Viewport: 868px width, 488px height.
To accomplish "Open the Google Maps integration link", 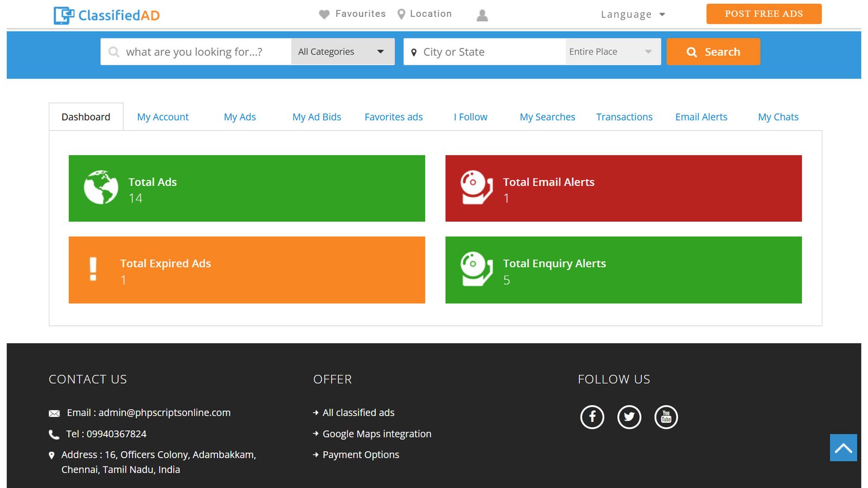I will click(x=377, y=434).
